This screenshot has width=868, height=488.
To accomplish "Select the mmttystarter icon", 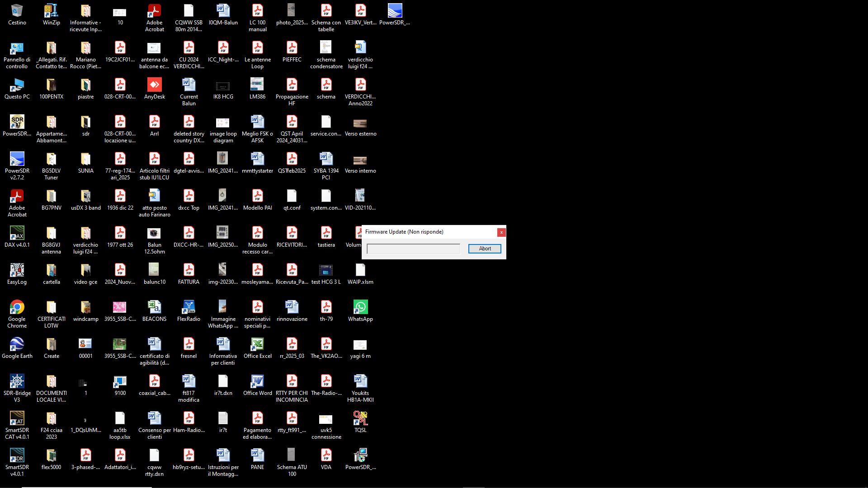I will coord(257,163).
